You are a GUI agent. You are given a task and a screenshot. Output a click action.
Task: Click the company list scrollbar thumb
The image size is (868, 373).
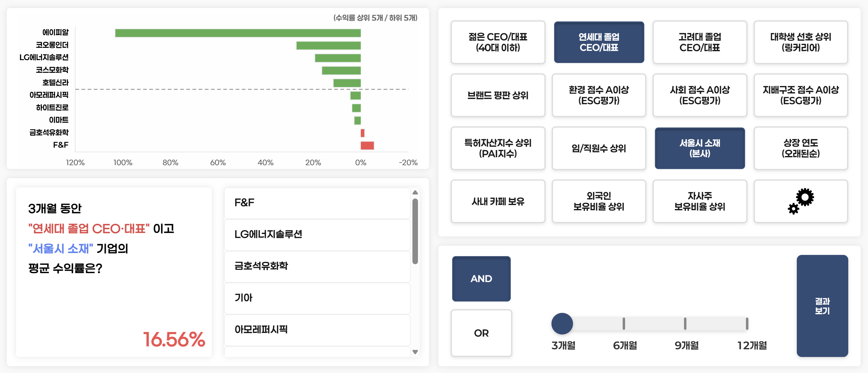tap(415, 231)
